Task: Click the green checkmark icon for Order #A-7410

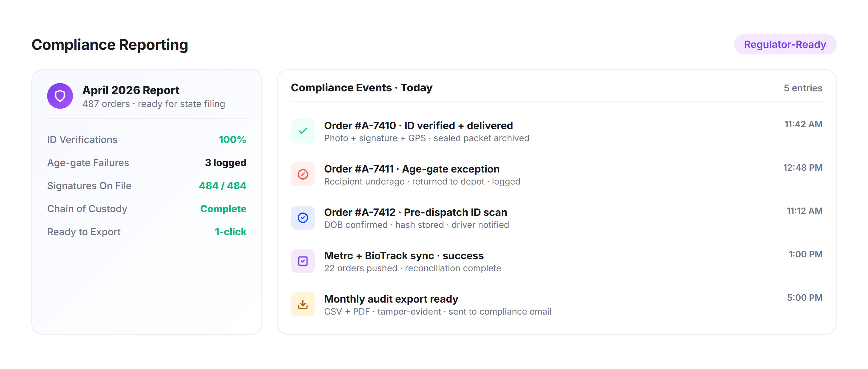Action: click(303, 131)
